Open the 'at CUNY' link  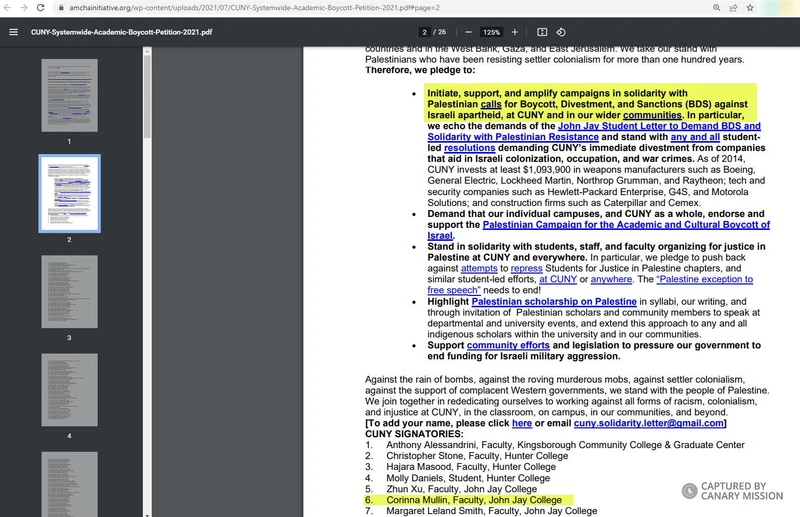[558, 279]
